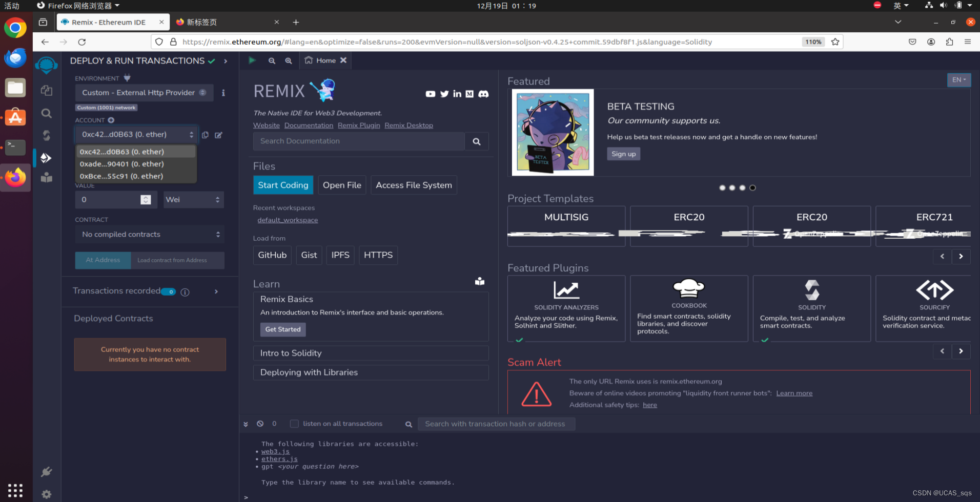This screenshot has width=980, height=502.
Task: Open Remix Medium icon
Action: point(469,94)
